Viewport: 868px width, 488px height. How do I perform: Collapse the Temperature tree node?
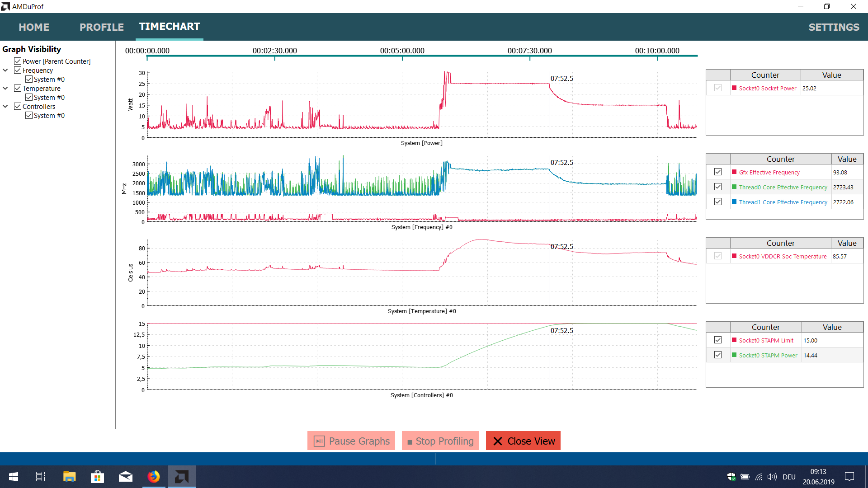pos(5,89)
